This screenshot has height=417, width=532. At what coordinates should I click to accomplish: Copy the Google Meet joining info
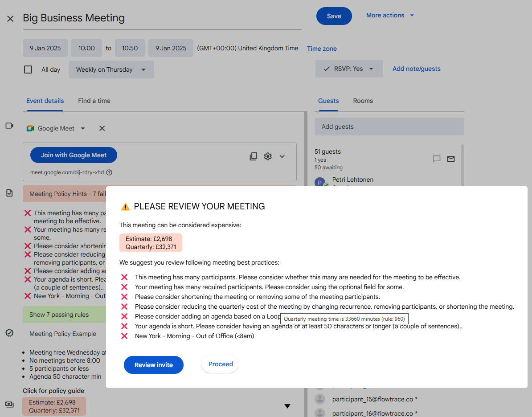click(x=253, y=156)
